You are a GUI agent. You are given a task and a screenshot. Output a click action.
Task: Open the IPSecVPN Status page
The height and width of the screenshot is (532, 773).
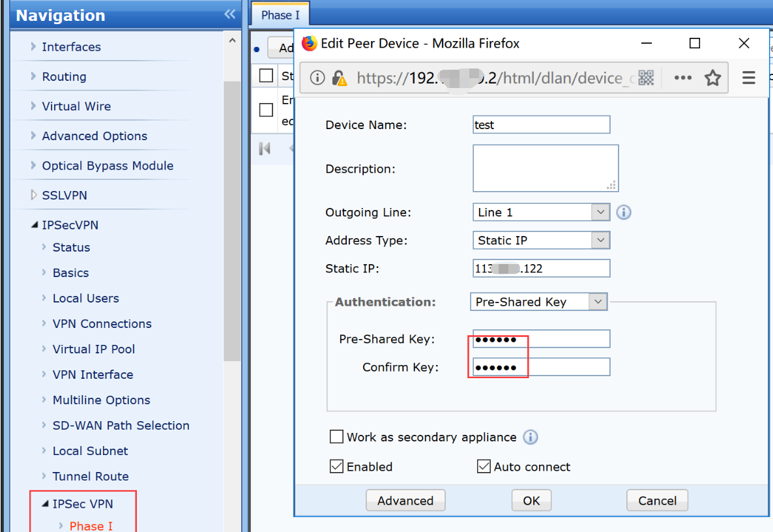tap(72, 248)
